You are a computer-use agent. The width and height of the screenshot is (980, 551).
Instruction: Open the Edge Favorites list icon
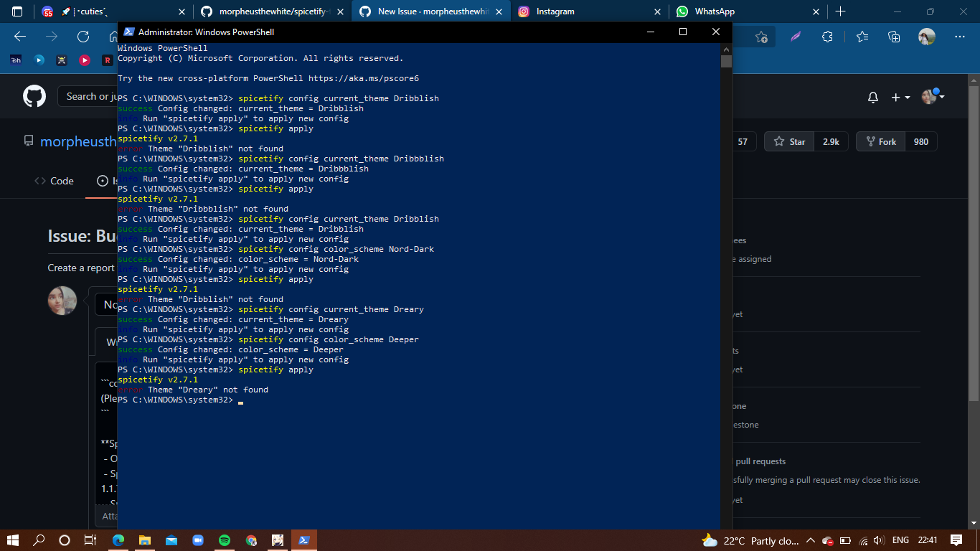click(862, 37)
